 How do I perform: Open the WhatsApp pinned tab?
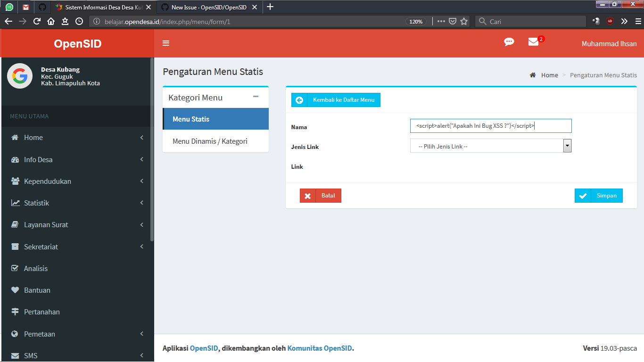click(9, 7)
